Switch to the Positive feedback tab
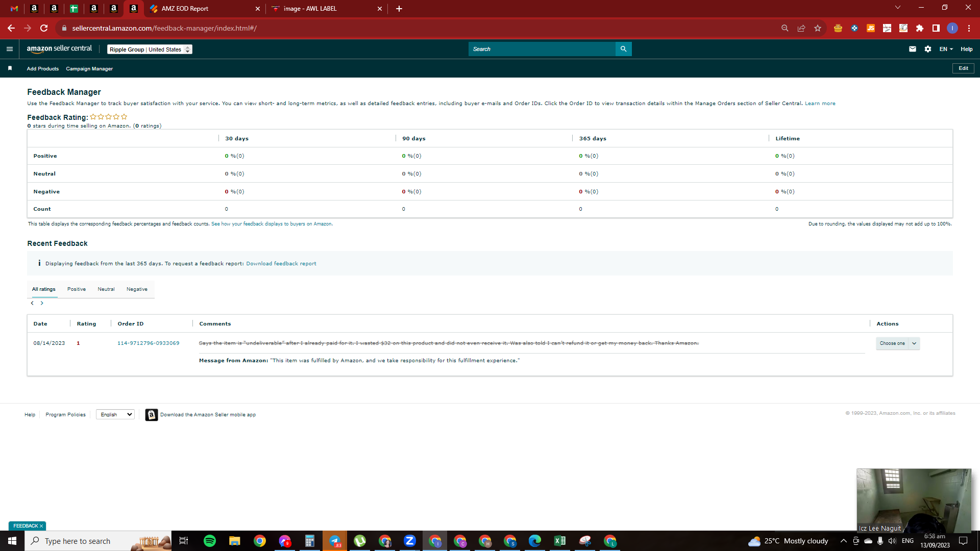 coord(77,289)
